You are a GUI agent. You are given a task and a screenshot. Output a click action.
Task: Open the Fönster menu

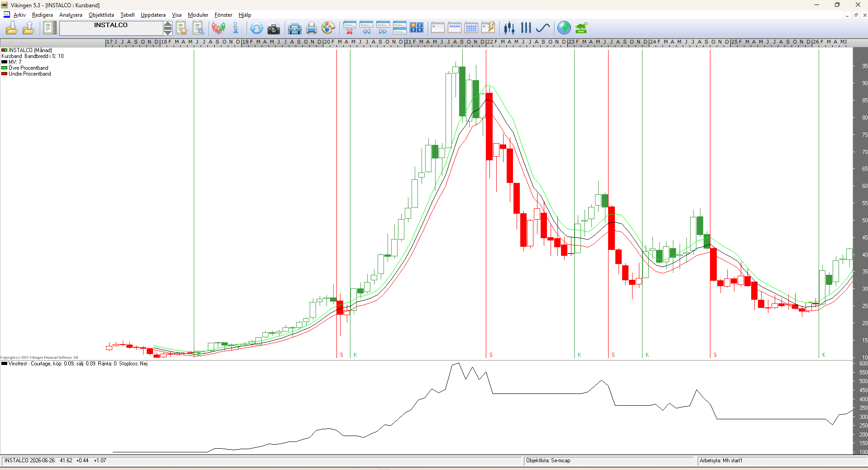[223, 15]
